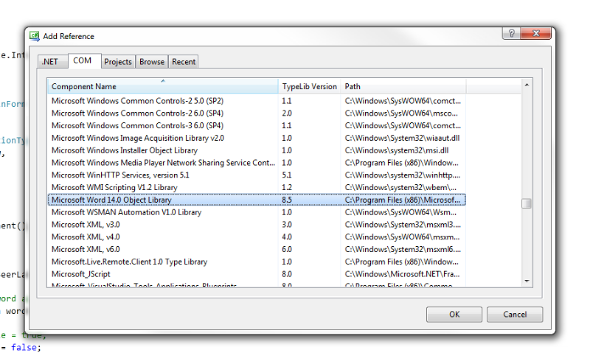Viewport: 590px width, 364px height.
Task: Click the Add Reference dialog title icon
Action: pyautogui.click(x=34, y=36)
